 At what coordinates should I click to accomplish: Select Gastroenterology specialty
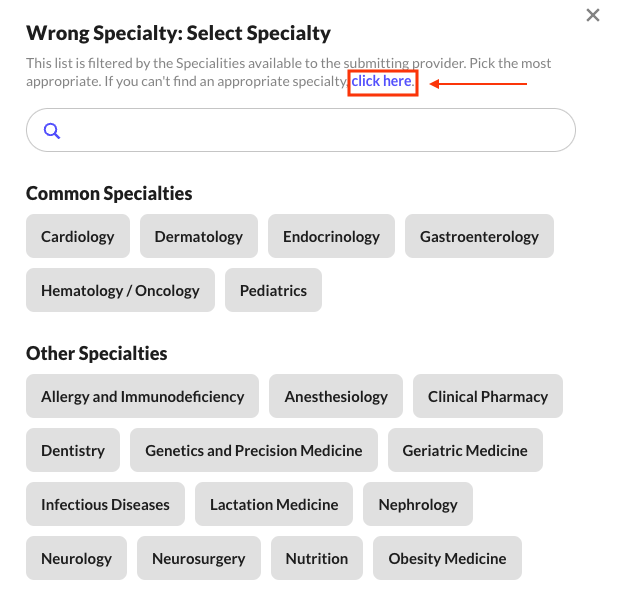click(x=479, y=236)
